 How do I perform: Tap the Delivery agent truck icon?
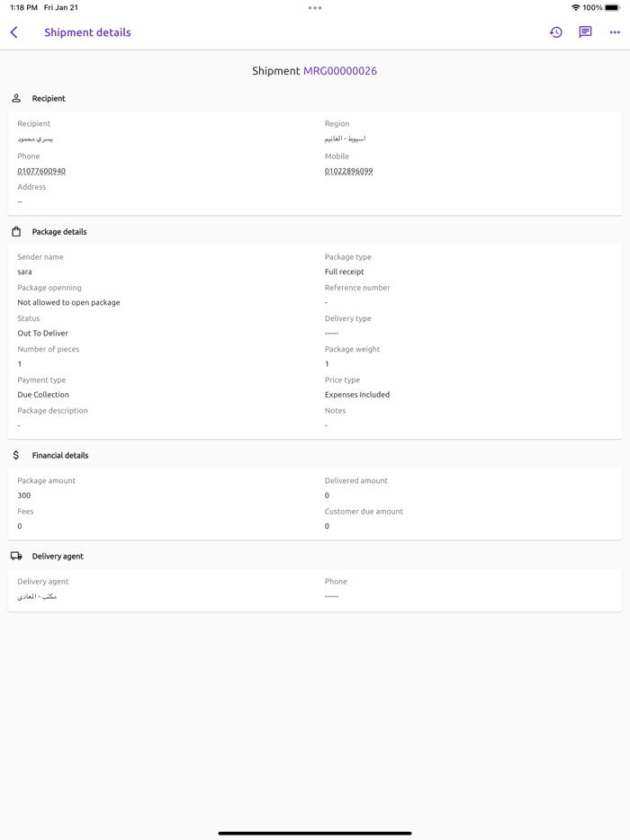(16, 556)
